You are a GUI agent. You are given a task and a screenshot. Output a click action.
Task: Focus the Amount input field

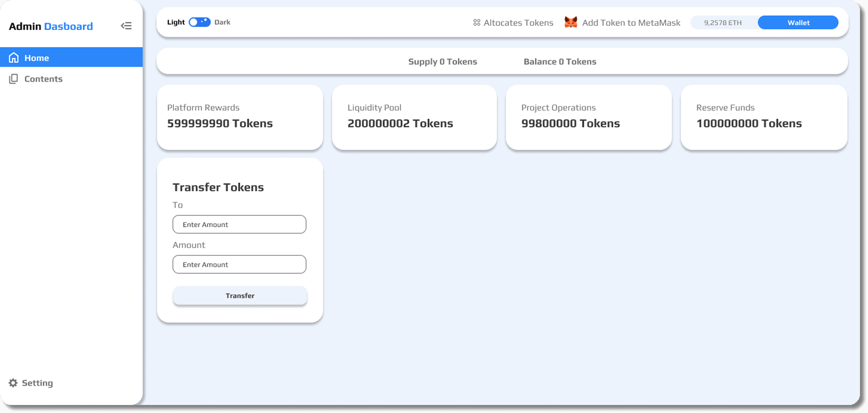[x=239, y=264]
